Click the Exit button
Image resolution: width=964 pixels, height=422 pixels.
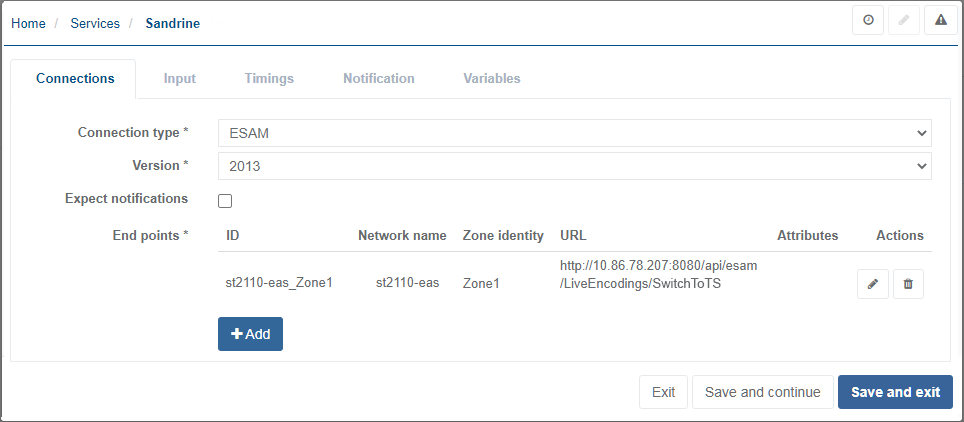[663, 392]
